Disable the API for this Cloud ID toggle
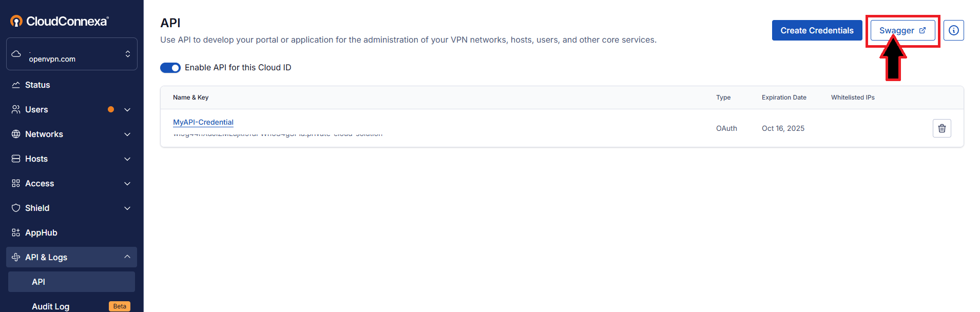Image resolution: width=980 pixels, height=312 pixels. 170,68
